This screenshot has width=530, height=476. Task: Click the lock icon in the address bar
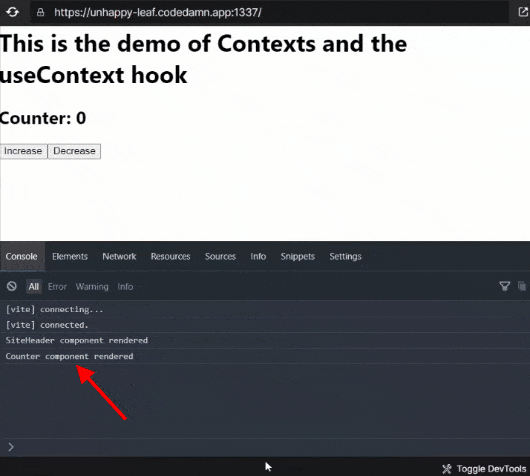(x=41, y=13)
